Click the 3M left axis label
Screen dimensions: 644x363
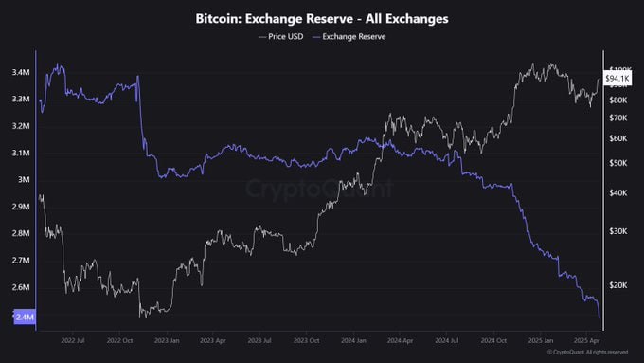(24, 180)
